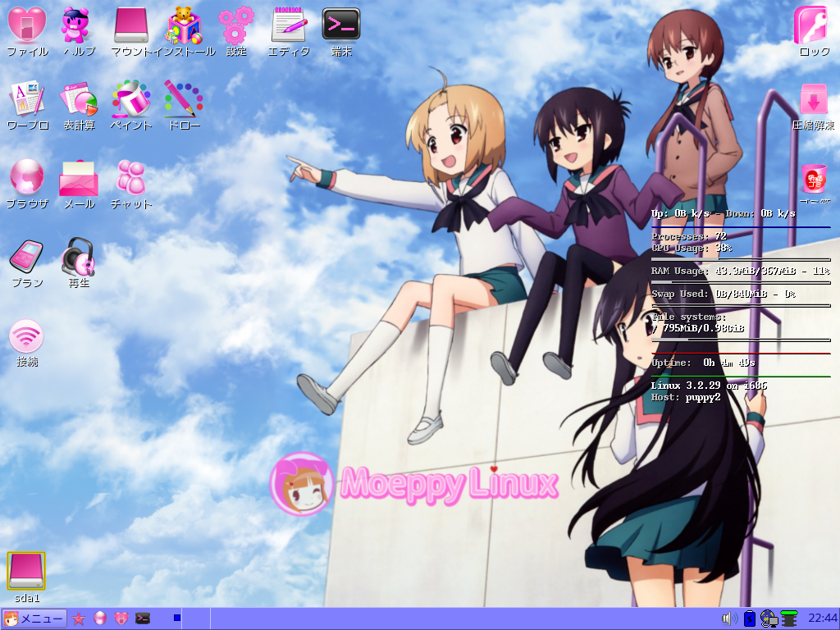Open the メニュー start menu button
Viewport: 840px width, 630px height.
pyautogui.click(x=34, y=619)
